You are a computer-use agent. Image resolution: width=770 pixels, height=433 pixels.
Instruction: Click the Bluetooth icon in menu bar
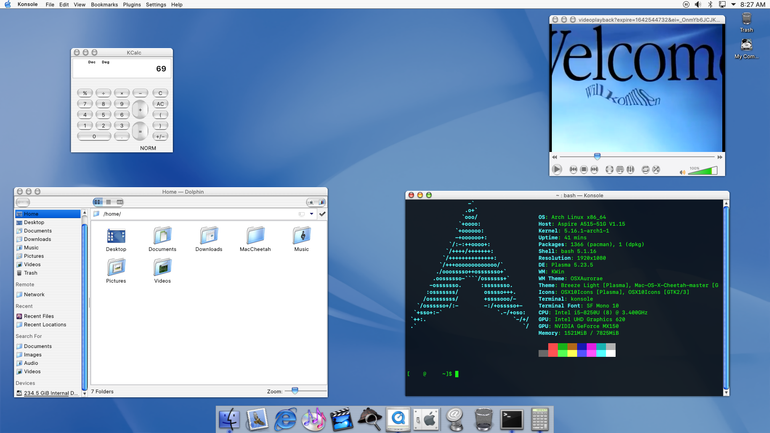[x=710, y=4]
